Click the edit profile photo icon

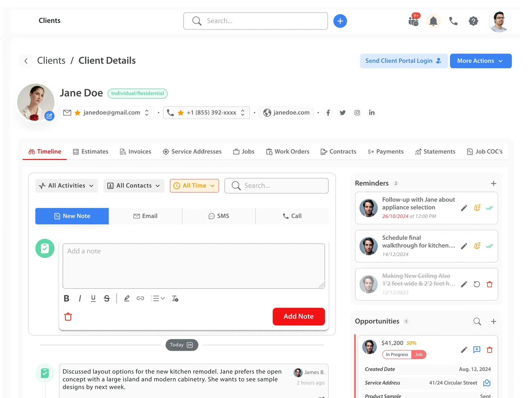pyautogui.click(x=49, y=116)
